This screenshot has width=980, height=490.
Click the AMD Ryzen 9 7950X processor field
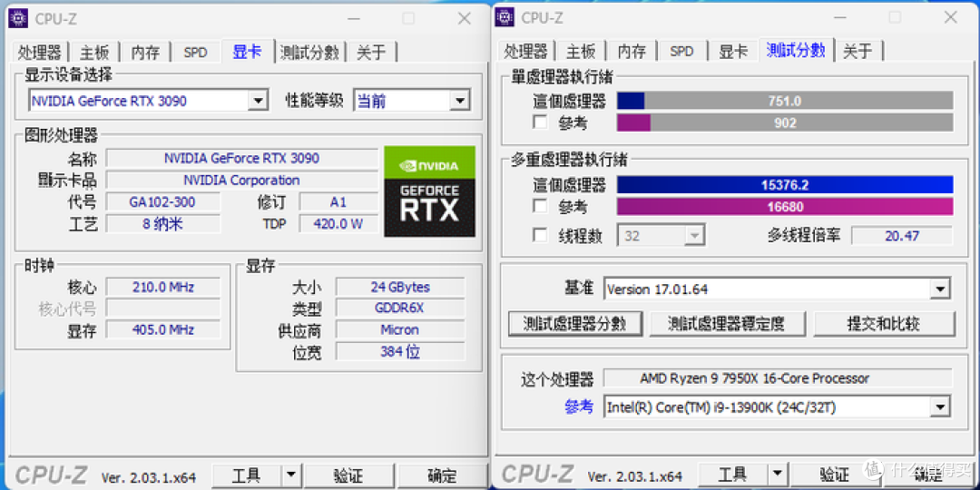pos(779,378)
